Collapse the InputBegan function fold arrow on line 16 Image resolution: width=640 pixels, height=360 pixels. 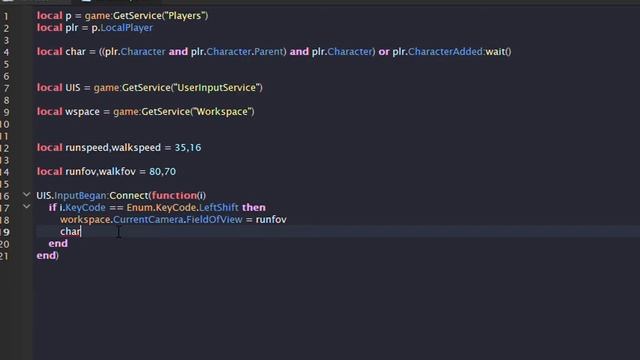[x=27, y=195]
